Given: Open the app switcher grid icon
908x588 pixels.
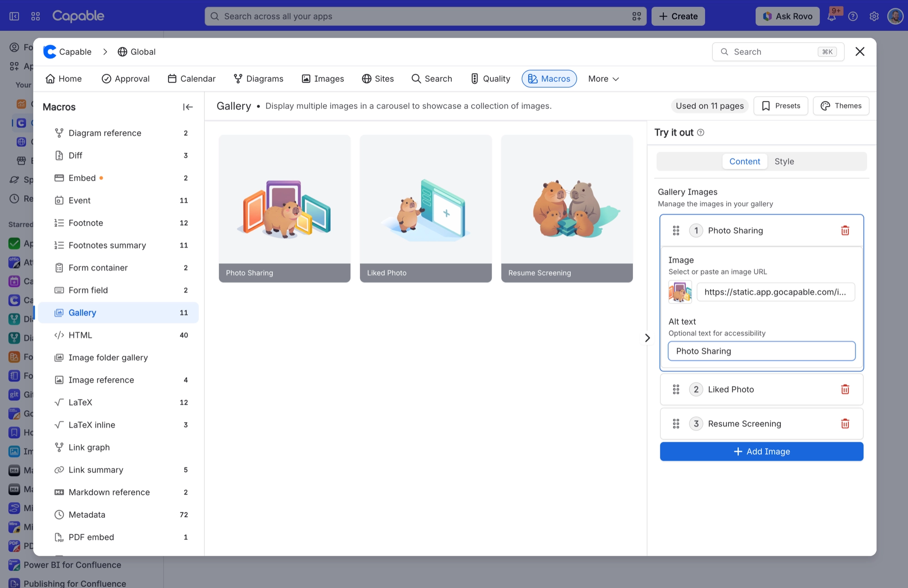Looking at the screenshot, I should point(35,16).
